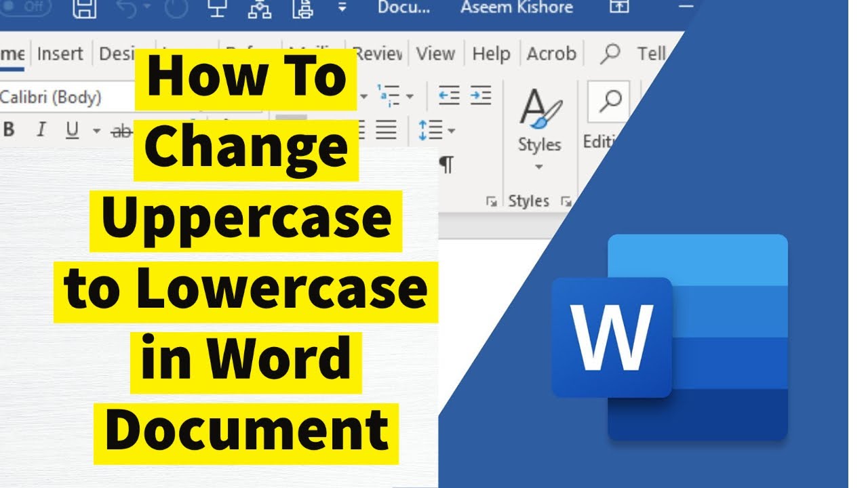Click the Line and Paragraph Spacing icon
868x488 pixels.
coord(430,129)
